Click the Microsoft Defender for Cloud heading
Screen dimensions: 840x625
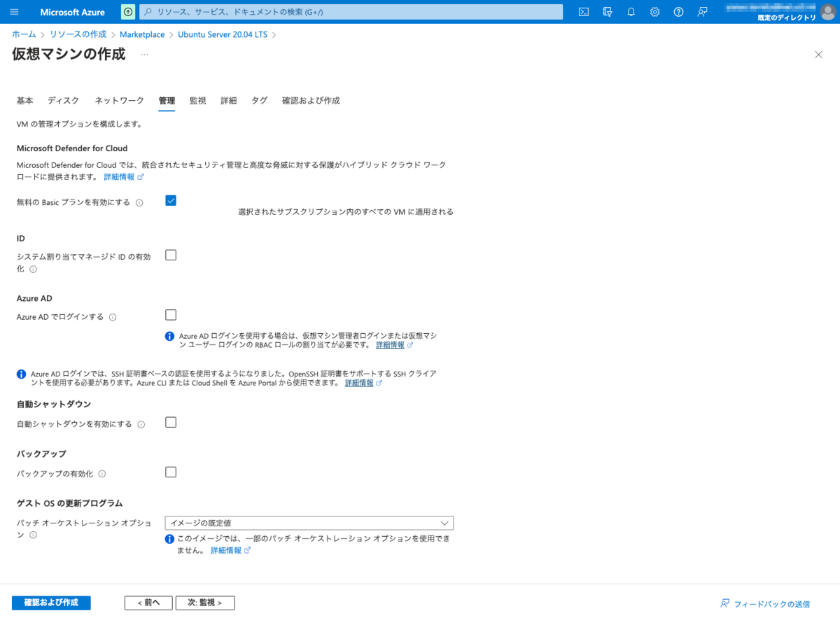click(x=72, y=148)
